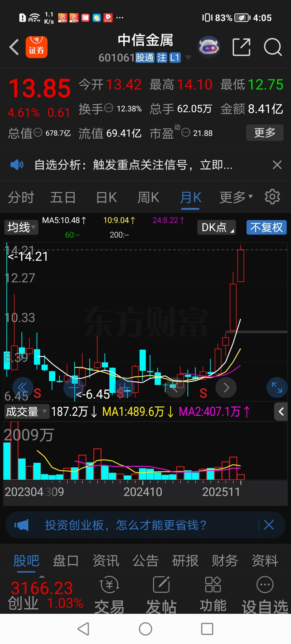Dismiss the 自选分析 notice bar
Image resolution: width=291 pixels, height=644 pixels.
tap(277, 165)
